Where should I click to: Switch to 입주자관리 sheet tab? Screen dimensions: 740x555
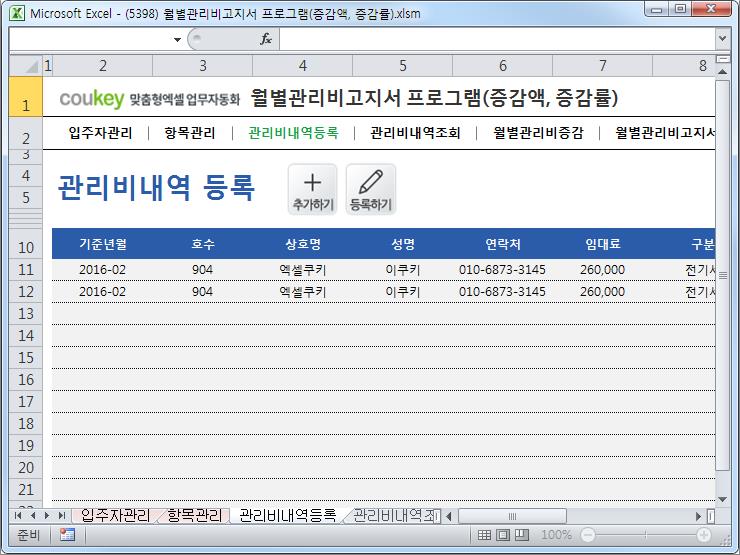point(115,515)
